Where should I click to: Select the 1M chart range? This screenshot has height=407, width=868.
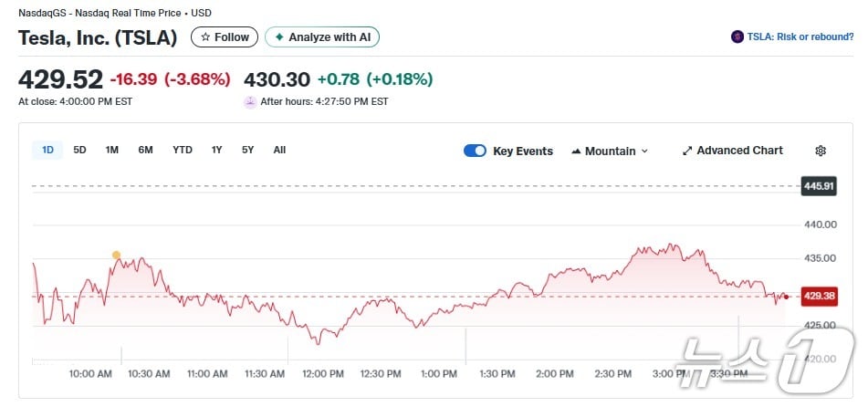[x=111, y=150]
